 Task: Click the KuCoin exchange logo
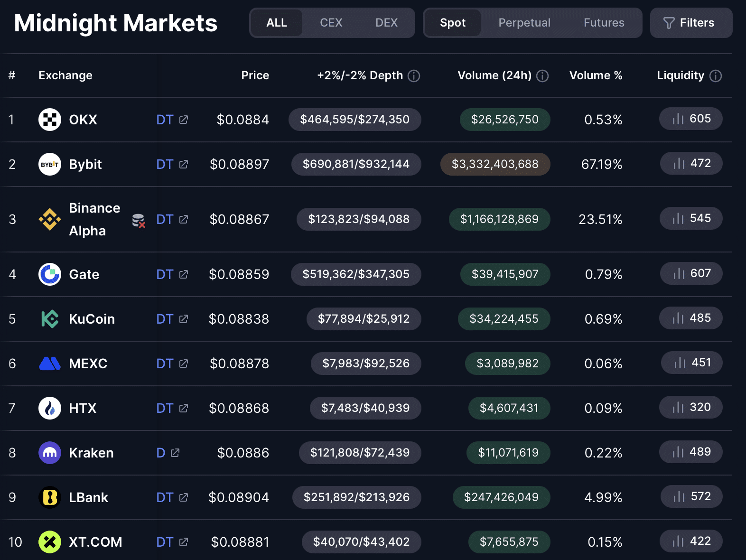[x=50, y=319]
